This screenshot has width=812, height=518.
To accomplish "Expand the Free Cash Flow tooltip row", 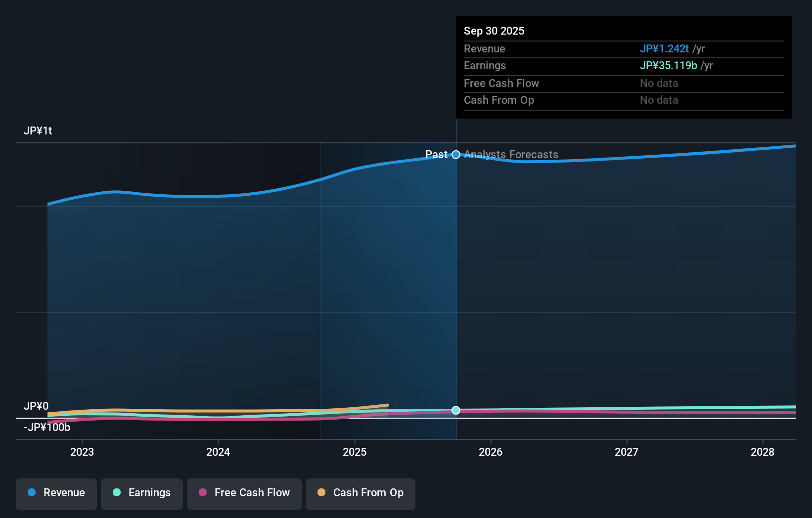I will tap(501, 83).
